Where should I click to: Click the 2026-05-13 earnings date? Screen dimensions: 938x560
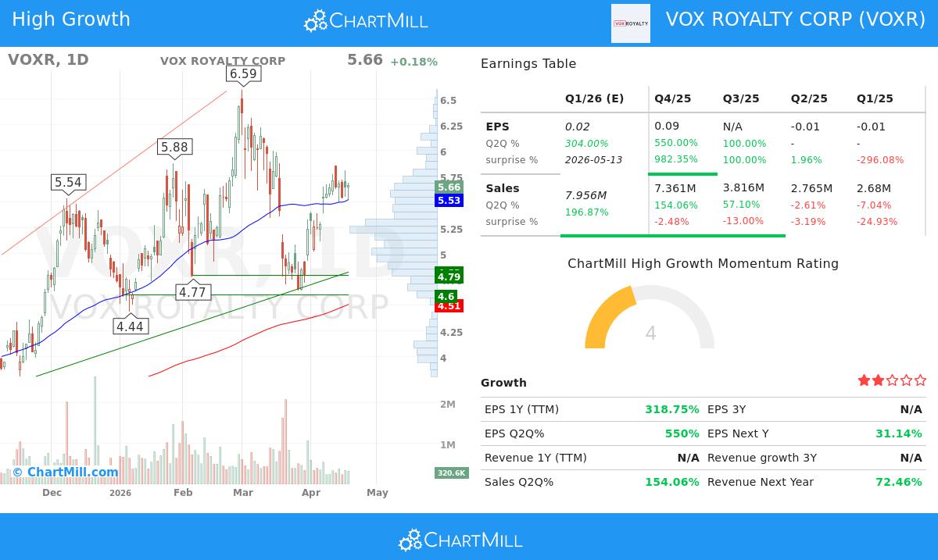click(595, 159)
